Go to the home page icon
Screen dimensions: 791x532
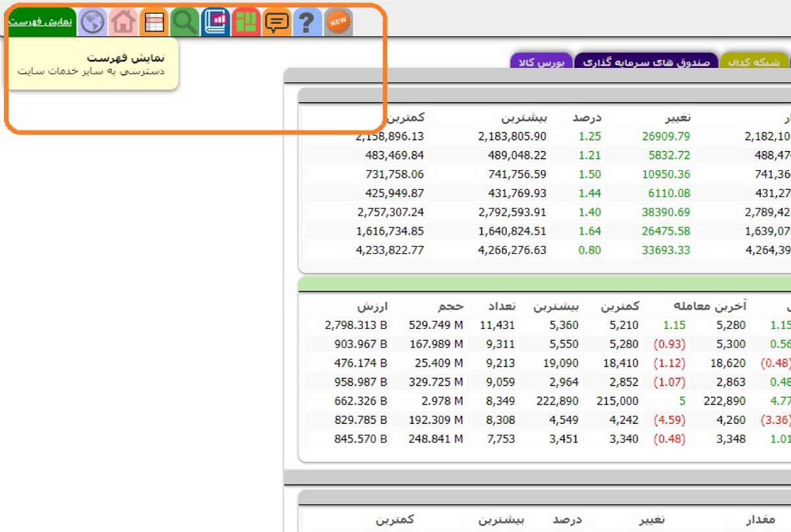pos(123,22)
